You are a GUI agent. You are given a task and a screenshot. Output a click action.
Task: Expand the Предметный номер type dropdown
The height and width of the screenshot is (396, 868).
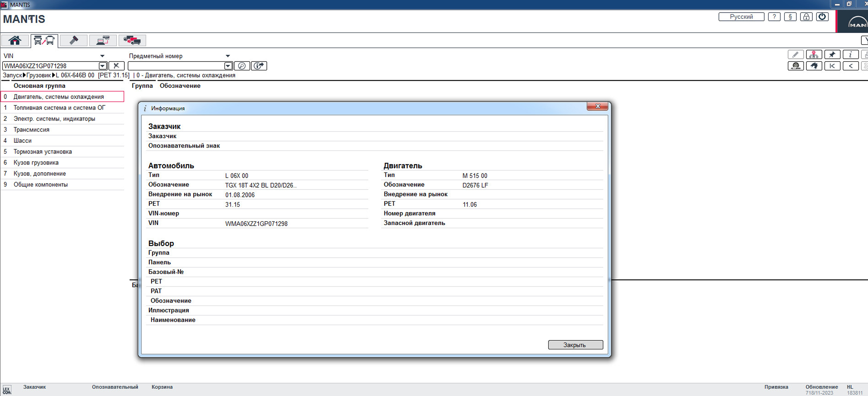pyautogui.click(x=227, y=56)
